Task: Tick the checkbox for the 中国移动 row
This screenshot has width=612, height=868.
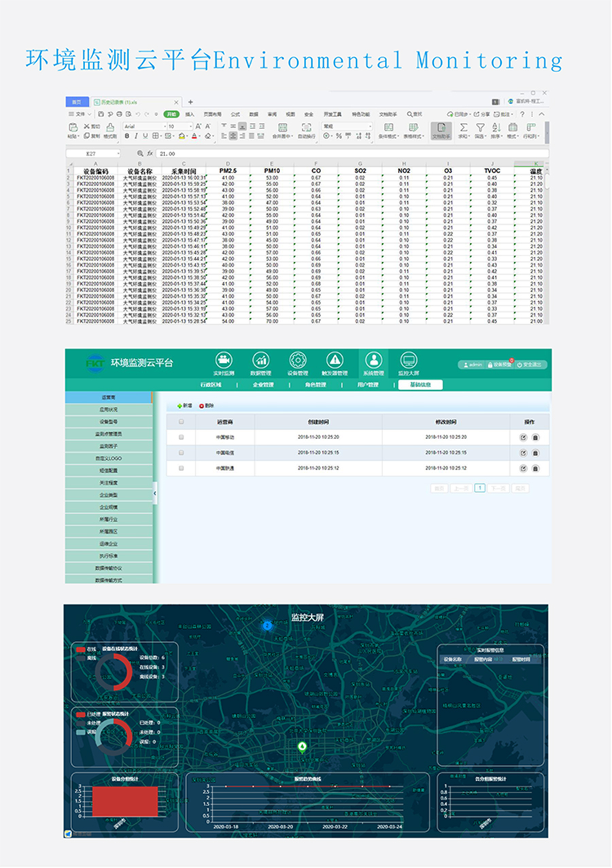Action: (x=181, y=437)
